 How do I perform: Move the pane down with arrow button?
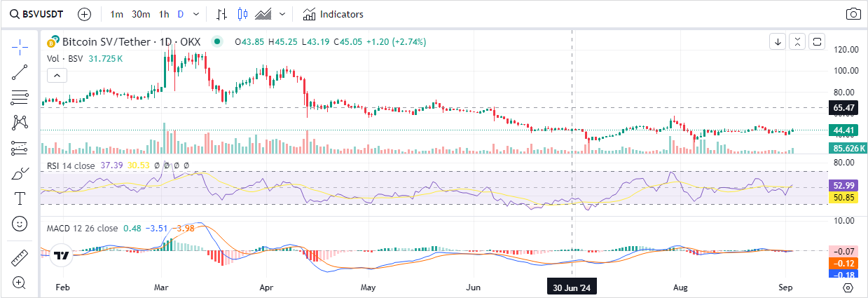coord(778,42)
